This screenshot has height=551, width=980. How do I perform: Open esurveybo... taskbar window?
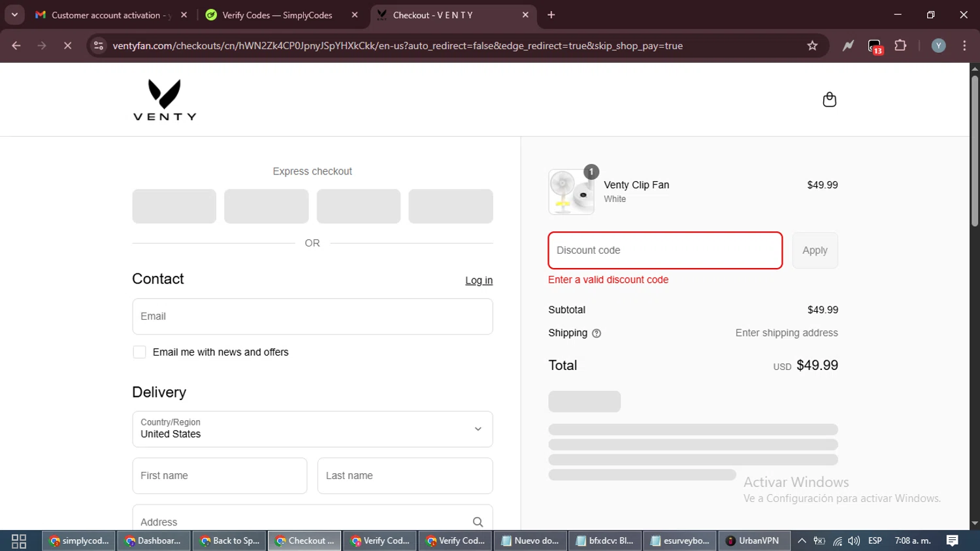[x=680, y=541]
